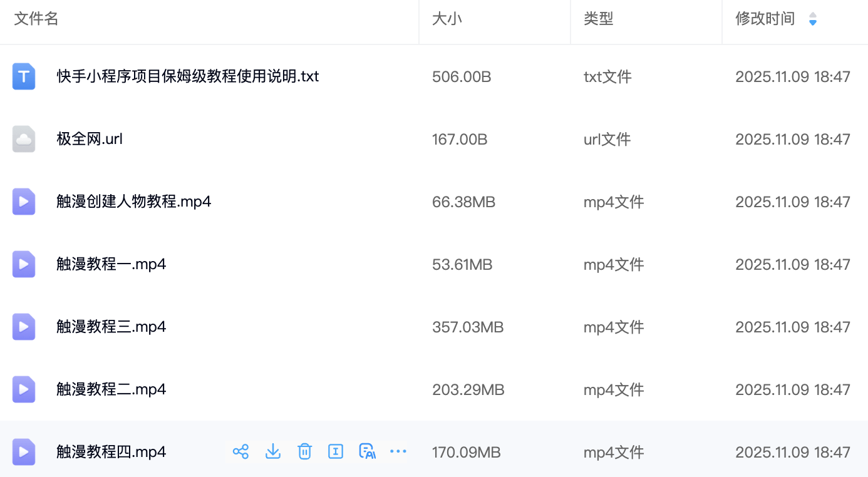This screenshot has width=868, height=477.
Task: Click the txt file icon for 快手小程序项目
Action: click(24, 76)
